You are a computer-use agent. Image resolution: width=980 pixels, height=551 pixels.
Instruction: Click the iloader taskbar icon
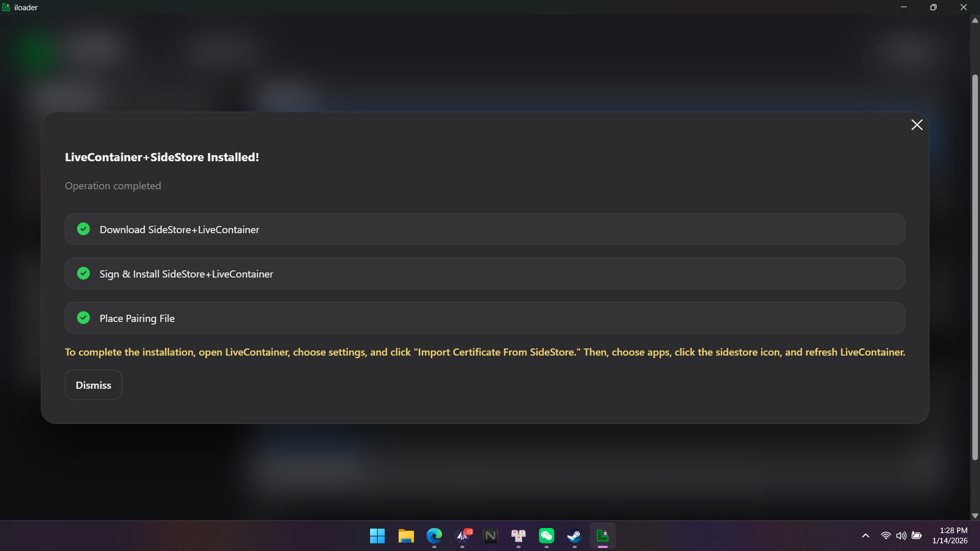tap(602, 536)
